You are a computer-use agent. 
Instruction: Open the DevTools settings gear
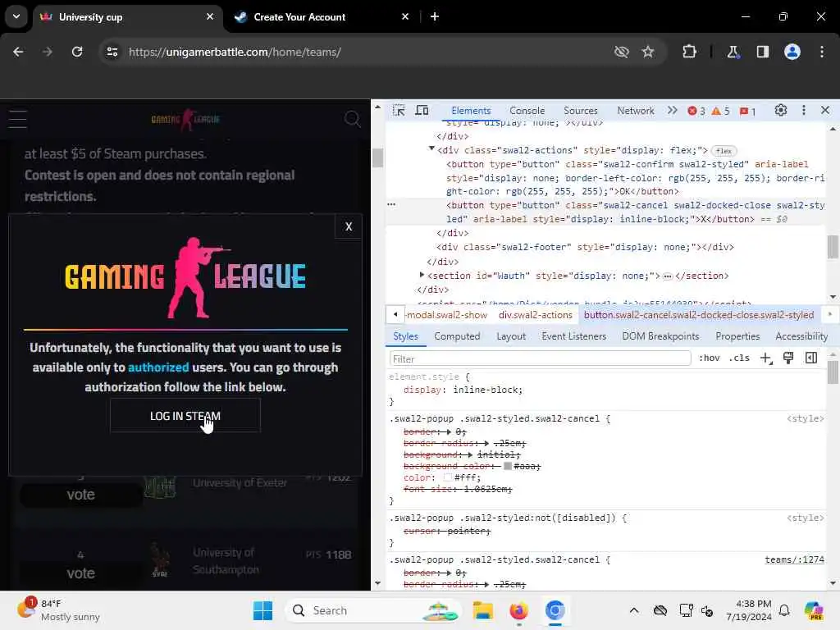coord(781,111)
